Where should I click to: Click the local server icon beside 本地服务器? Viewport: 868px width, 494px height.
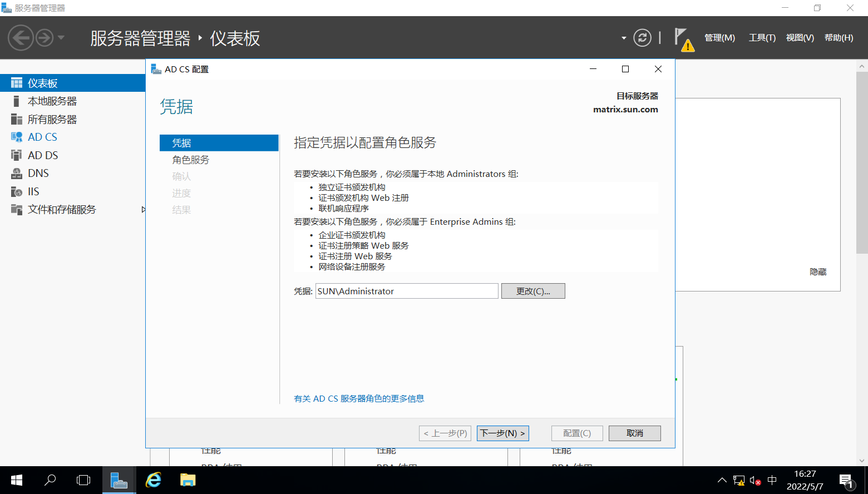[x=17, y=101]
